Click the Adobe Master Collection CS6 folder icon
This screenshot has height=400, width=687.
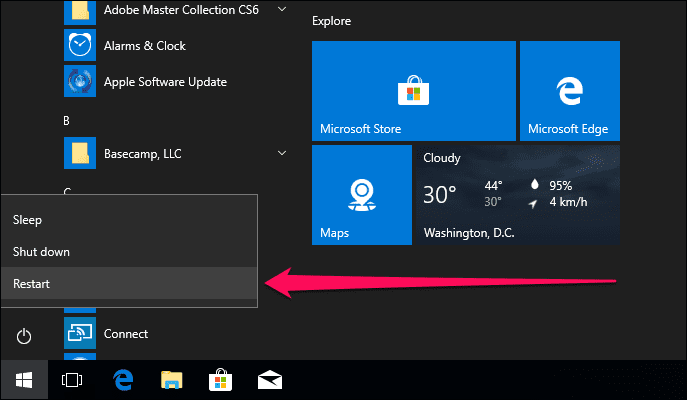point(80,12)
